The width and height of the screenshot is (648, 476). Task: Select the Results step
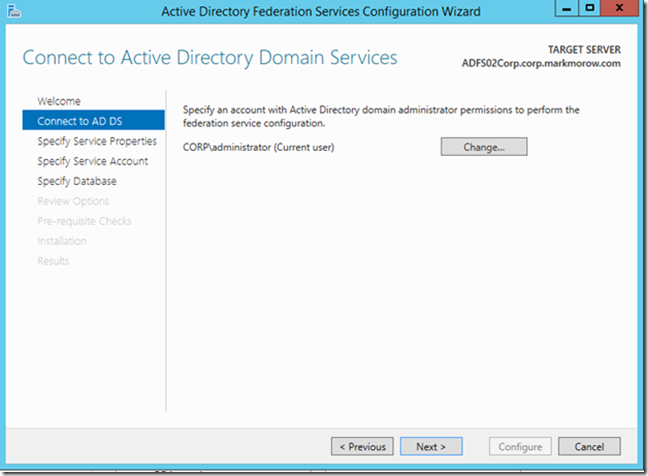click(53, 261)
